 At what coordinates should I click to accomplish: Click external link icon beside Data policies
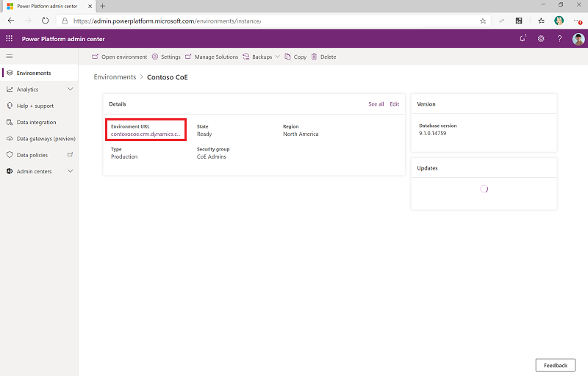click(x=70, y=154)
